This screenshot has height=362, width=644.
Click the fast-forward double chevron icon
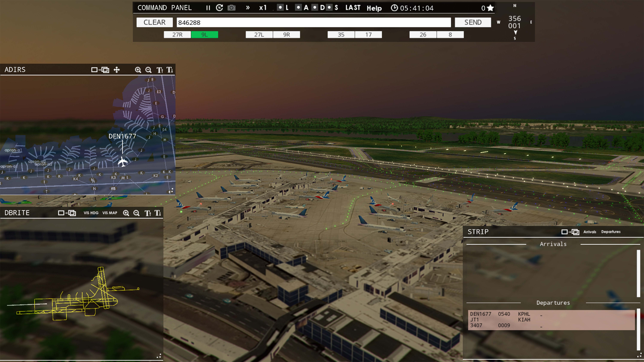tap(248, 8)
